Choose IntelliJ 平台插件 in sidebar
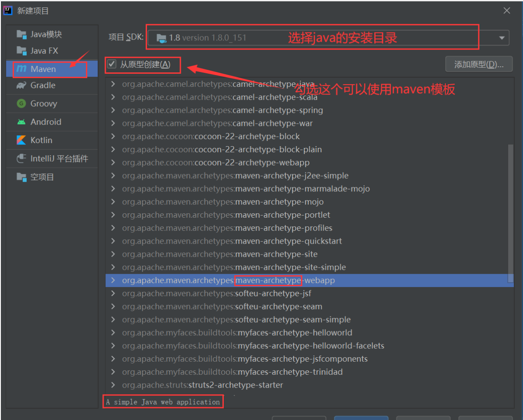This screenshot has height=420, width=523. [x=52, y=158]
